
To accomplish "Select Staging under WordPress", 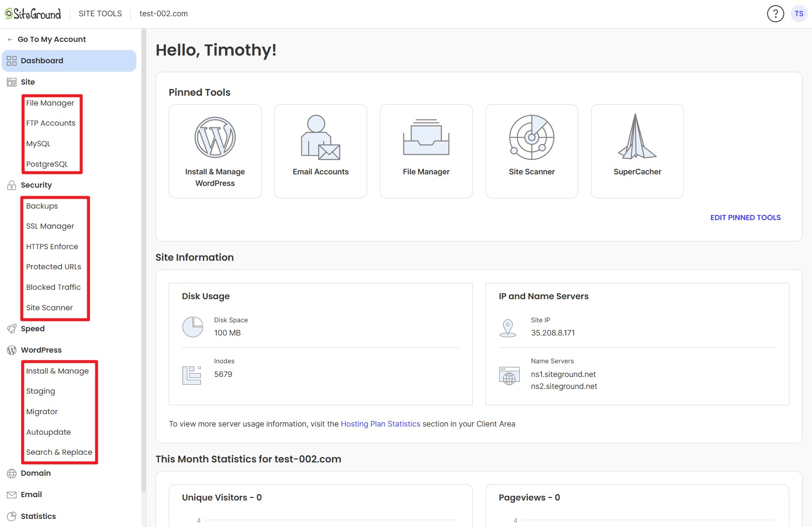I will [x=41, y=391].
